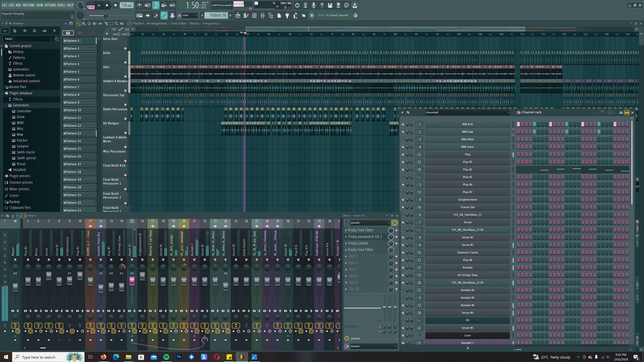Click the metronome icon in transport bar
Image resolution: width=644 pixels, height=362 pixels.
pos(140,5)
